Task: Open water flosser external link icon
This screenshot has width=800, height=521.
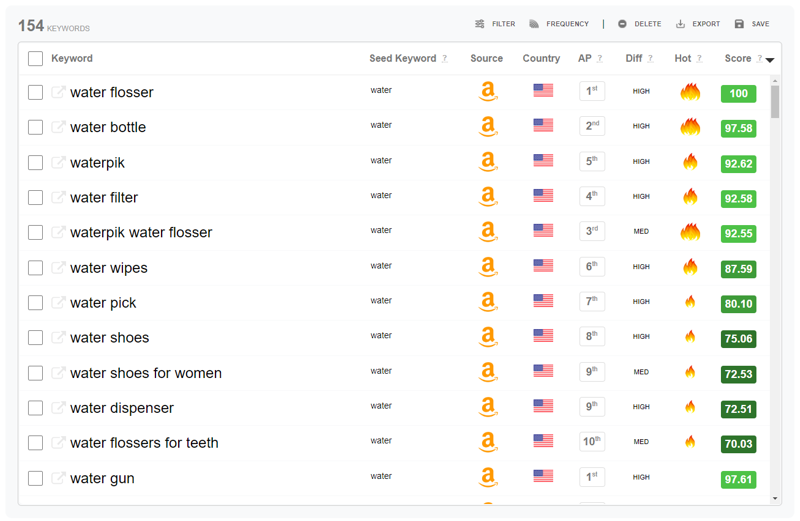Action: 58,92
